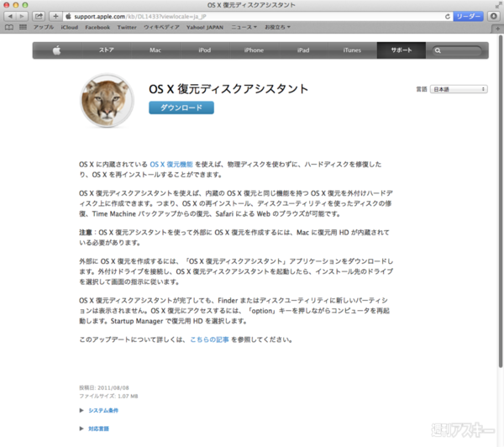Viewport: 504px width, 447px height.
Task: Activate the リーダー (Reader) button
Action: (x=468, y=17)
